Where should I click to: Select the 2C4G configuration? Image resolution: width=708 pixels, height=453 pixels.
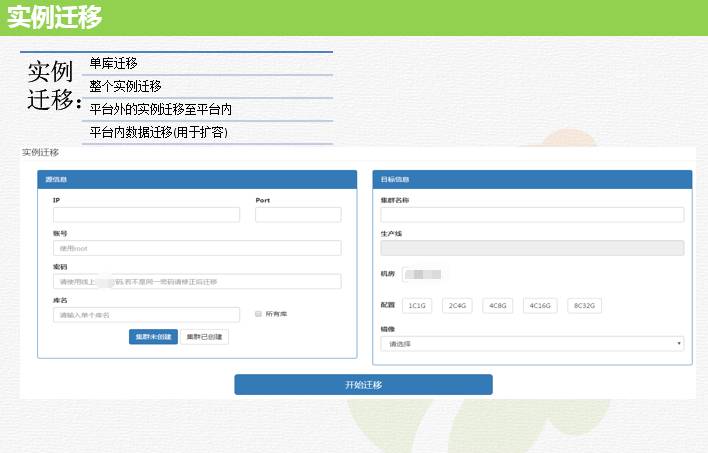point(457,306)
